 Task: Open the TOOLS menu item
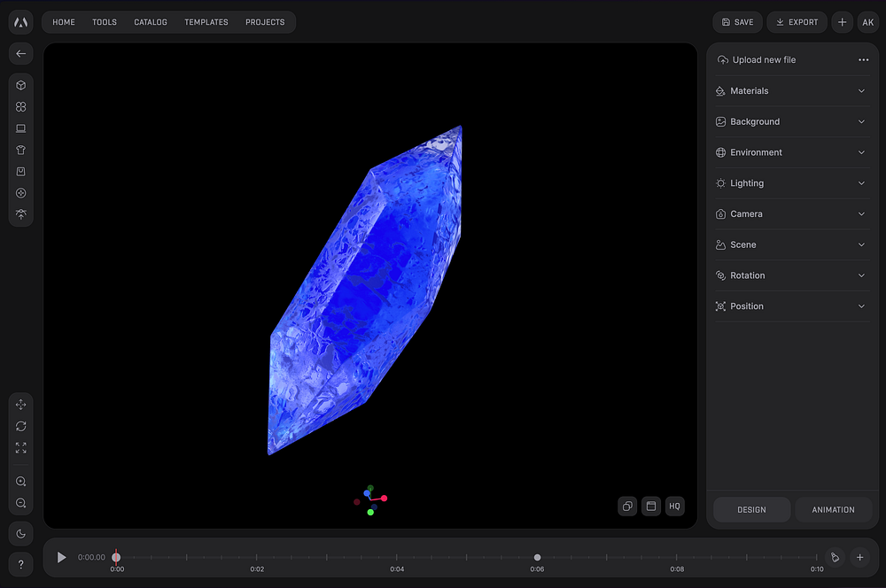[105, 22]
